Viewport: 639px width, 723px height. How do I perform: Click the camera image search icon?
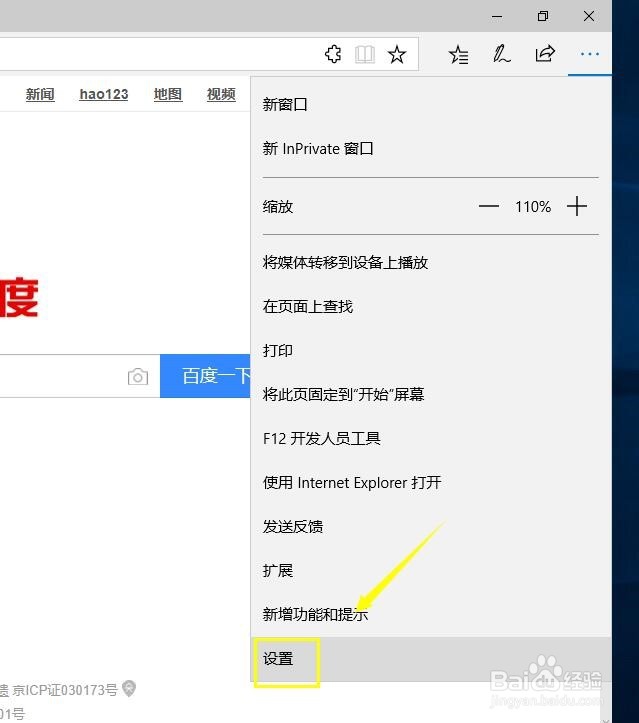point(138,376)
